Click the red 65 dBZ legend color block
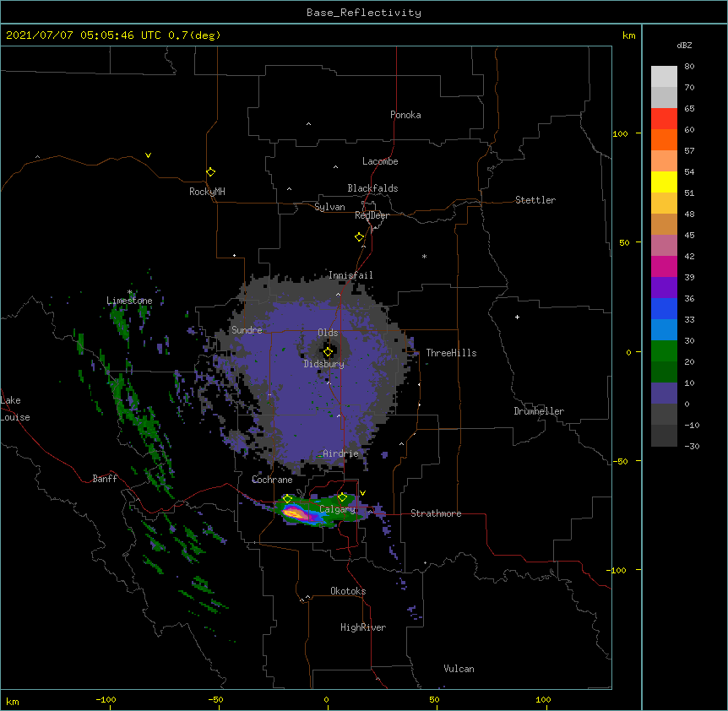The image size is (728, 711). click(x=664, y=119)
